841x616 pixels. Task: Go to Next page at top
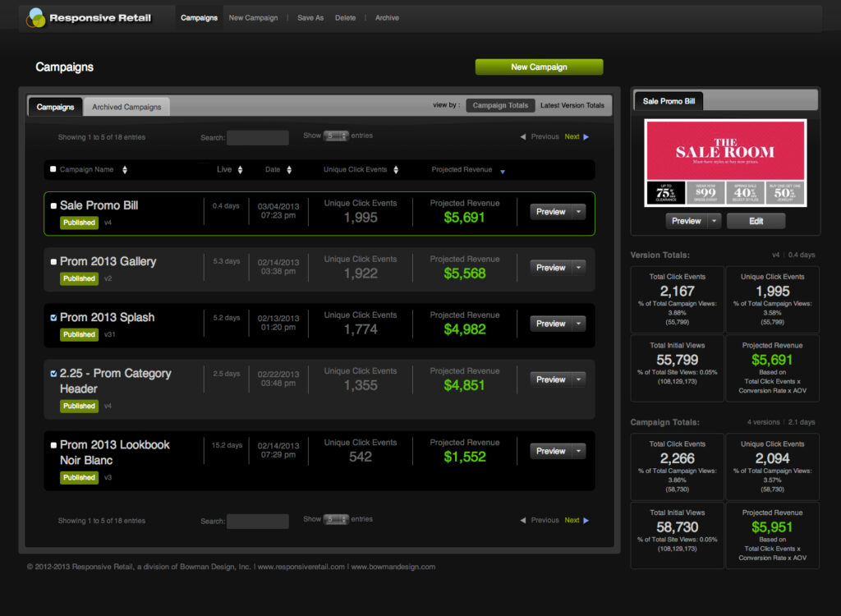tap(572, 137)
